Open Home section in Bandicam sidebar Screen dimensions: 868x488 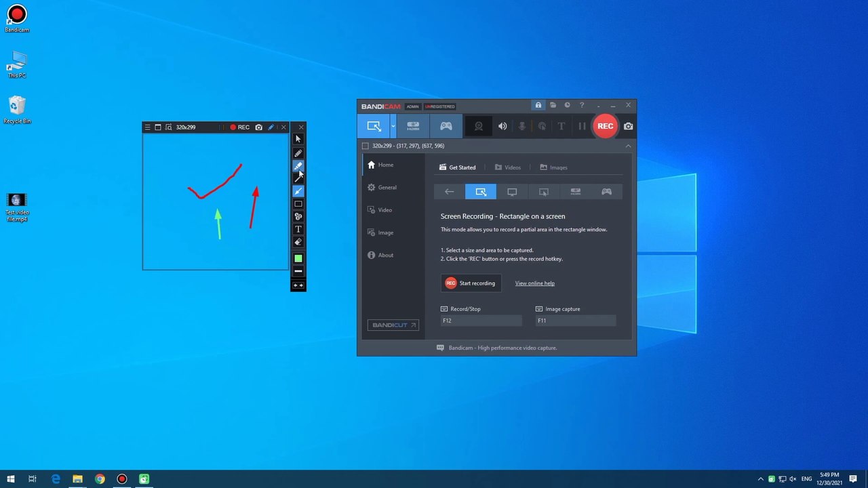(393, 165)
